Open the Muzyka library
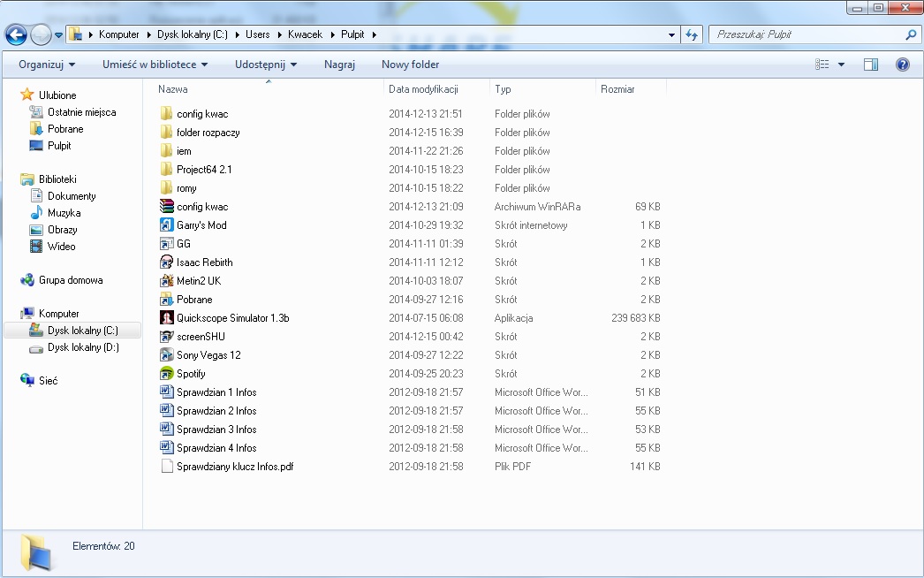The width and height of the screenshot is (924, 578). (64, 213)
